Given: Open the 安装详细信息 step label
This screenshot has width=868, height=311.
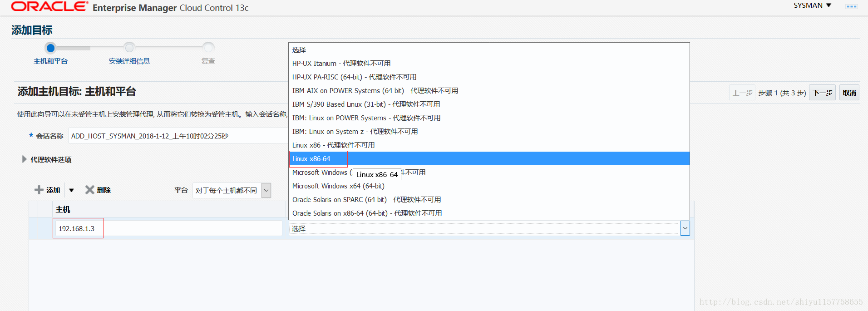Looking at the screenshot, I should coord(129,61).
